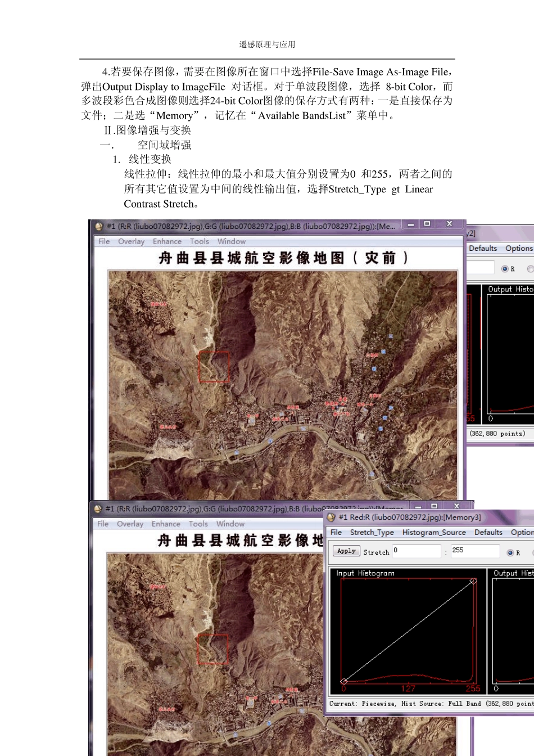Click the app icon of the bottom image display window

coord(98,508)
